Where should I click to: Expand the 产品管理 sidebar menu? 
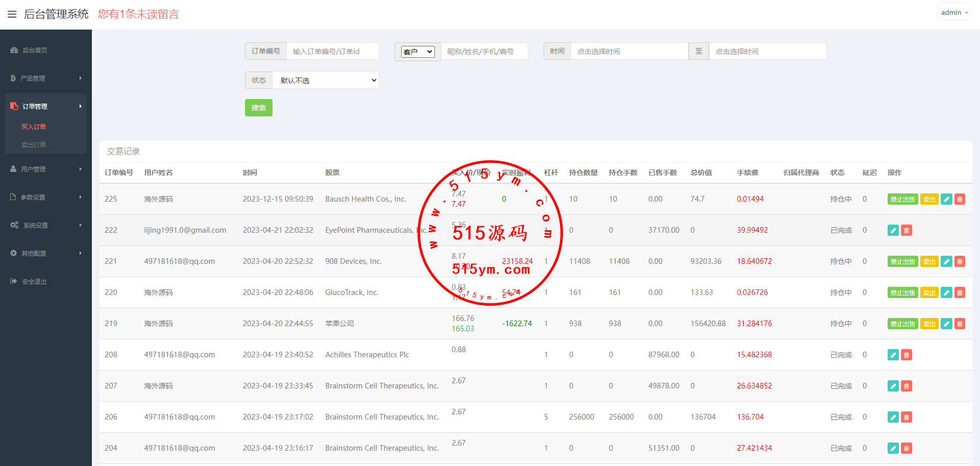tap(46, 78)
